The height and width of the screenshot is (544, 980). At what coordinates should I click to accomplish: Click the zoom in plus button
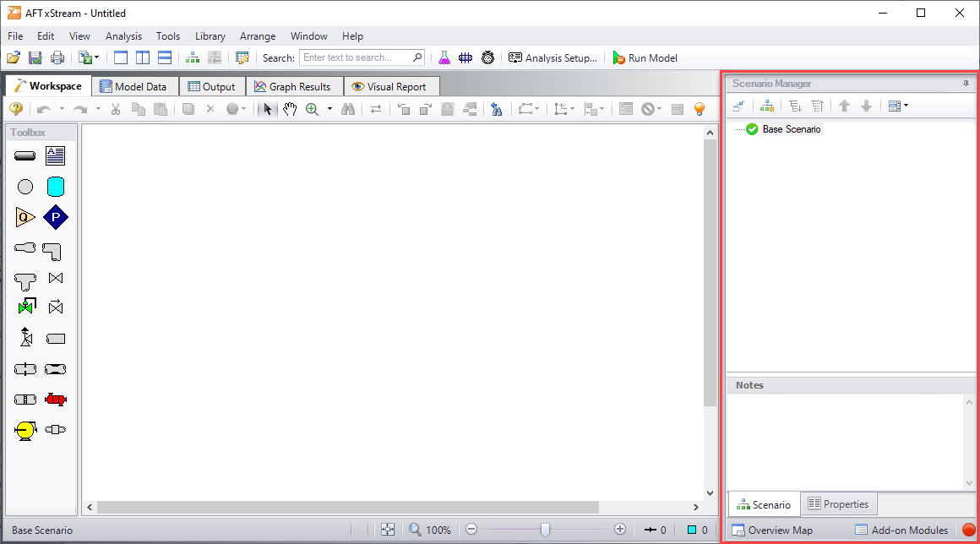(620, 530)
